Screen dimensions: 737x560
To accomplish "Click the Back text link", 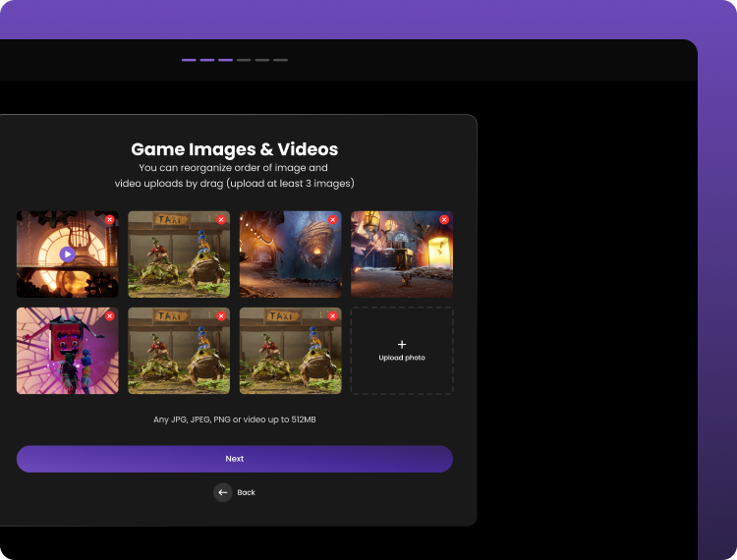I will 247,492.
